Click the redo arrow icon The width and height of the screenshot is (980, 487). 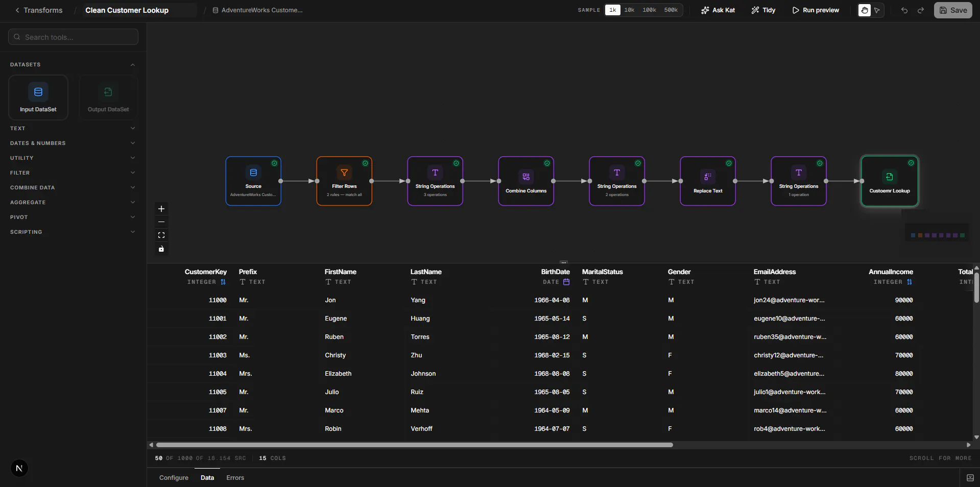click(x=921, y=10)
